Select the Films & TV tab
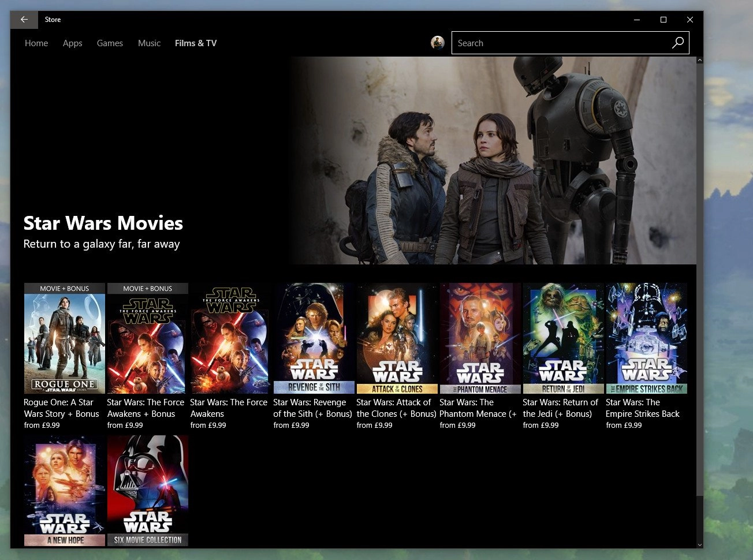Screen dimensions: 753x560 (x=196, y=43)
